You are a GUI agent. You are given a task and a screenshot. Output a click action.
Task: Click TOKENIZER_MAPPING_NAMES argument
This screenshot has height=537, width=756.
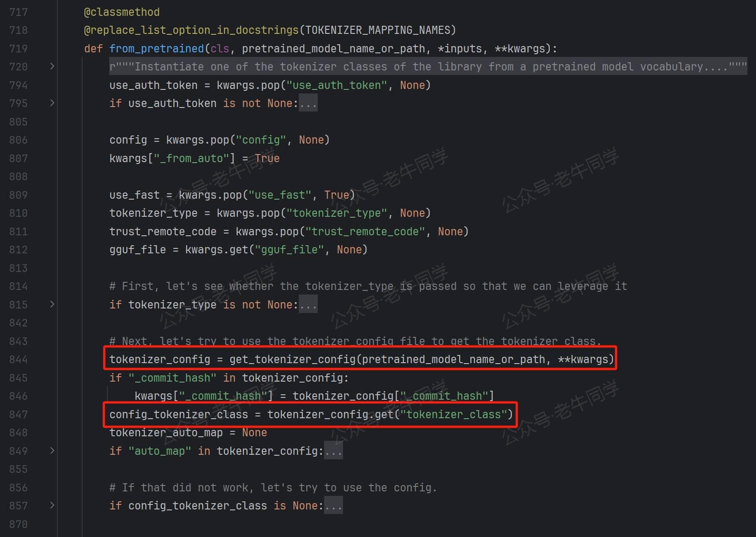[378, 30]
